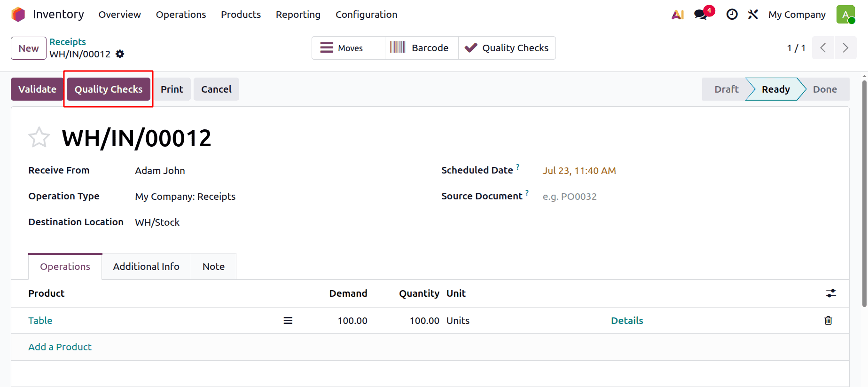The height and width of the screenshot is (387, 868).
Task: Open the Overview menu
Action: (x=119, y=15)
